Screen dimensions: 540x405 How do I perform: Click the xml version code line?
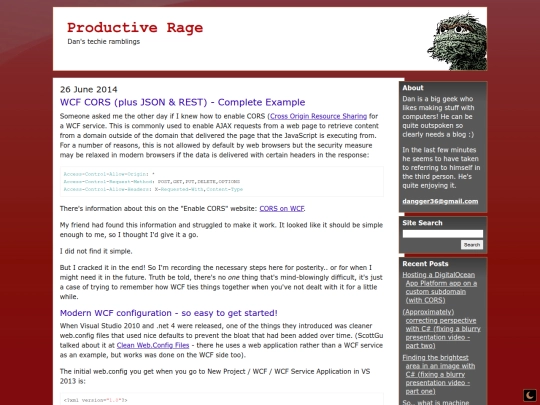click(x=95, y=401)
